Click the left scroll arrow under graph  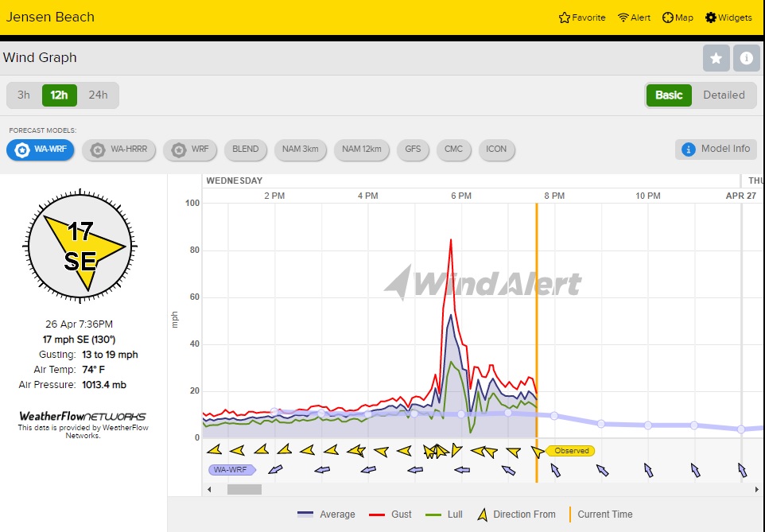[x=210, y=489]
